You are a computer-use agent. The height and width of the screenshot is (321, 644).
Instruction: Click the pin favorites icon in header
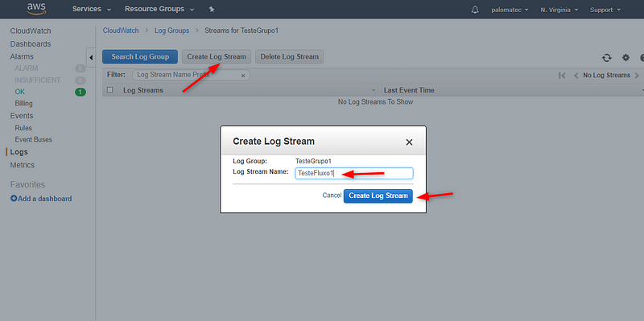click(212, 9)
